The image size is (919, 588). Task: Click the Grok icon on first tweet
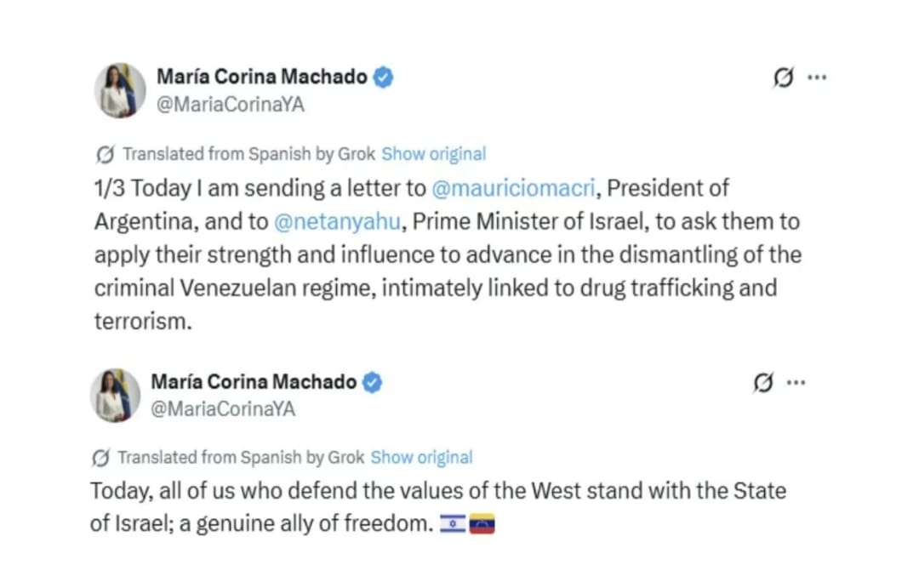(784, 78)
